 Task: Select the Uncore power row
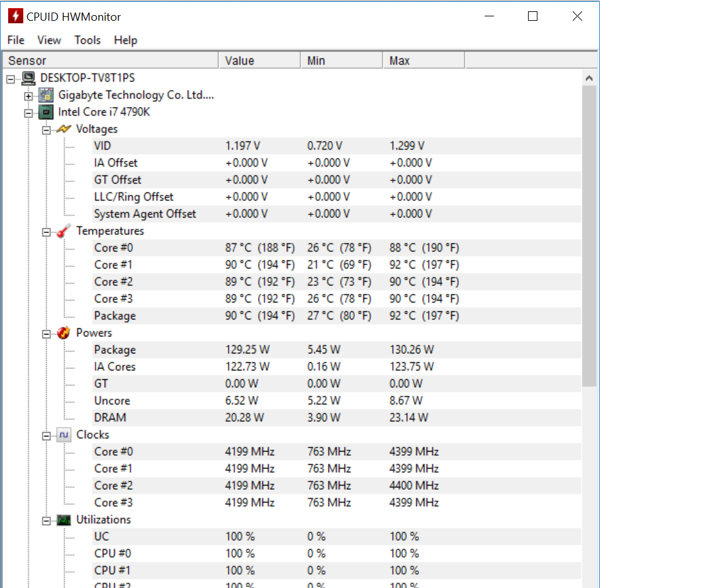(x=337, y=401)
